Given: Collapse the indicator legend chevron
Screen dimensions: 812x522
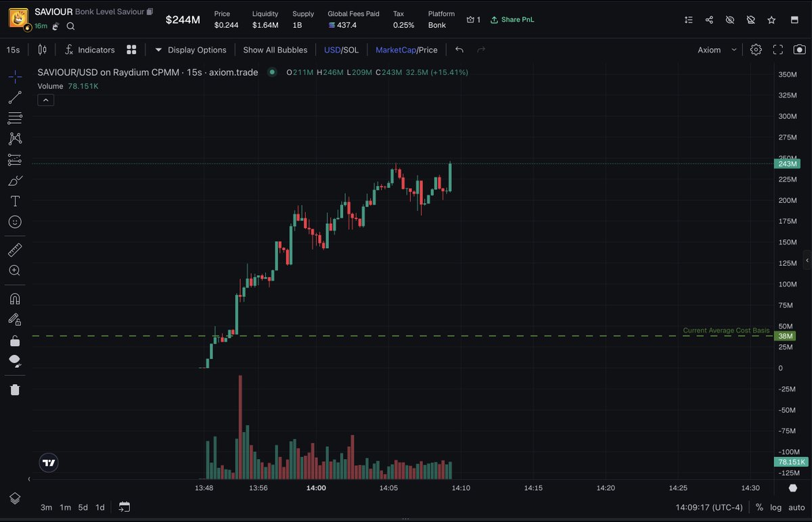Looking at the screenshot, I should (45, 100).
